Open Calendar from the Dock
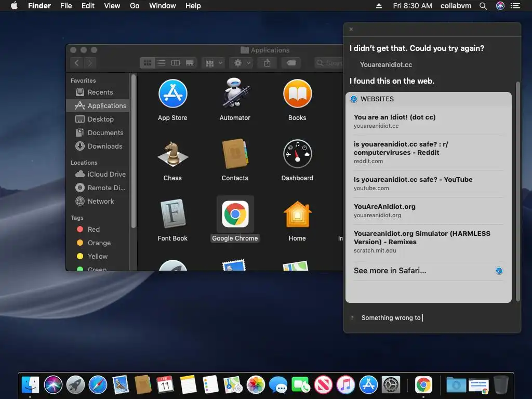Viewport: 532px width, 399px height. click(165, 385)
